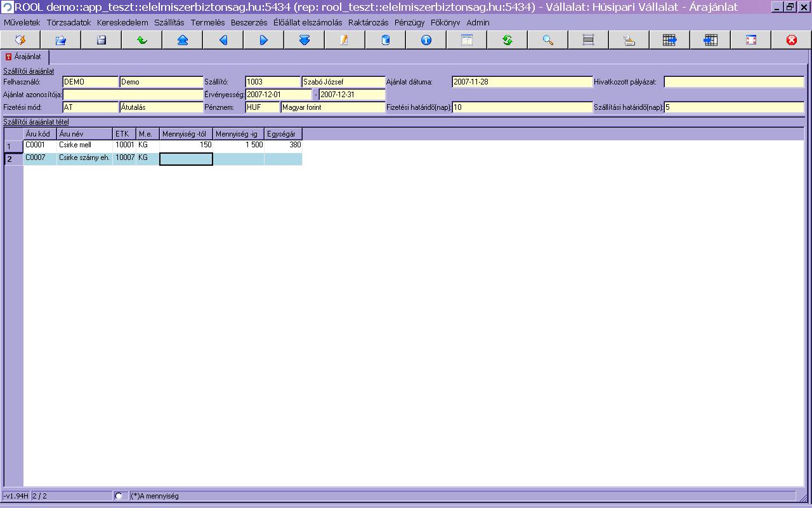Click the edit notepad pencil icon
The image size is (812, 508).
tap(344, 40)
